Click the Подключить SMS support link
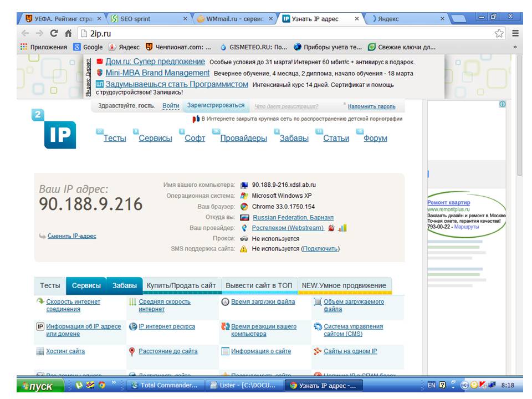 click(320, 249)
